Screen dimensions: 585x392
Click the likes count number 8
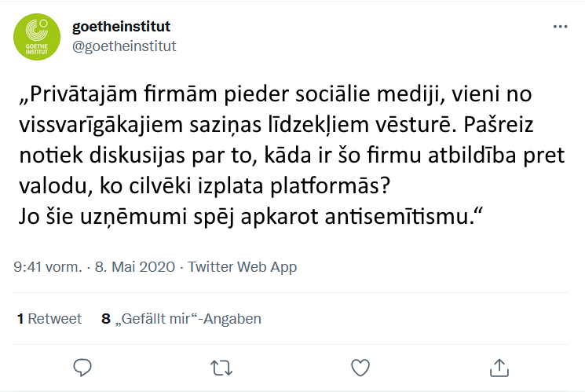106,319
